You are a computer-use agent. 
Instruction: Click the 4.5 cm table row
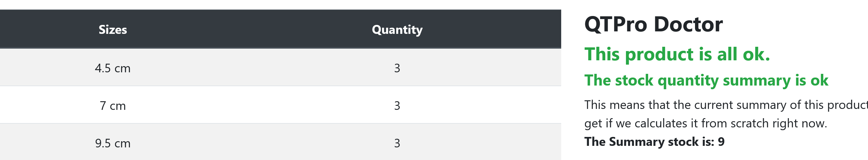(280, 67)
